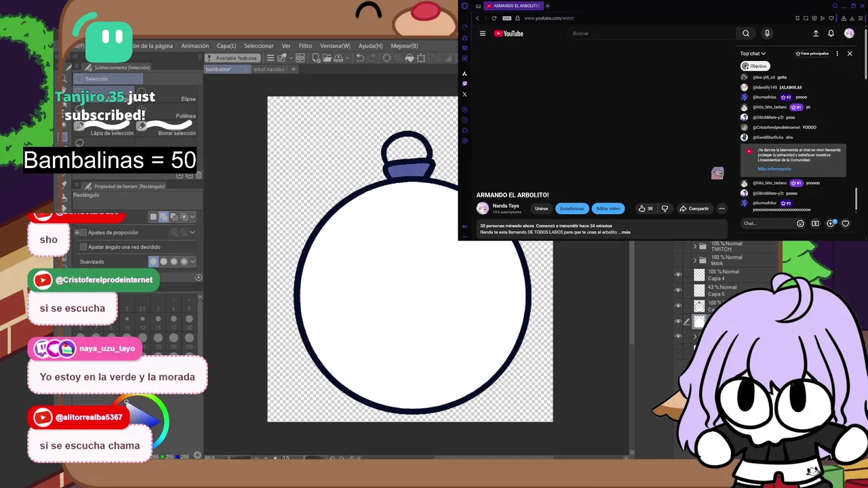Click the clear layer sparkle icon in toolbar
The width and height of the screenshot is (868, 488).
[x=387, y=58]
